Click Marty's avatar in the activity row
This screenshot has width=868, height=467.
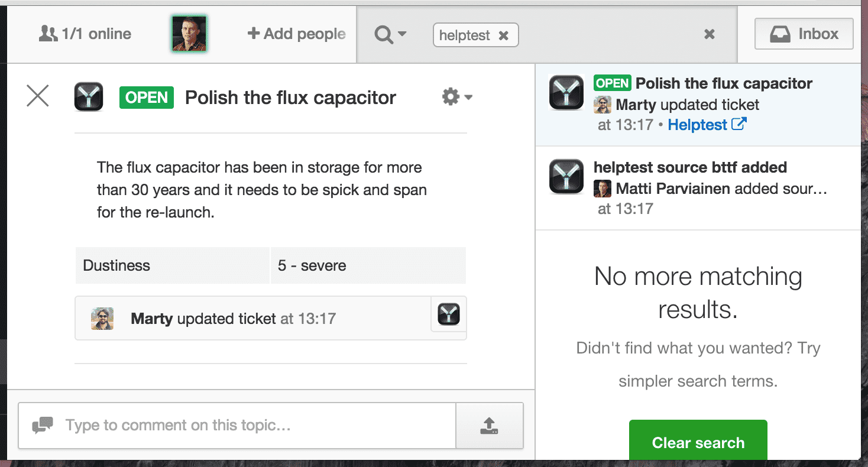pyautogui.click(x=102, y=319)
